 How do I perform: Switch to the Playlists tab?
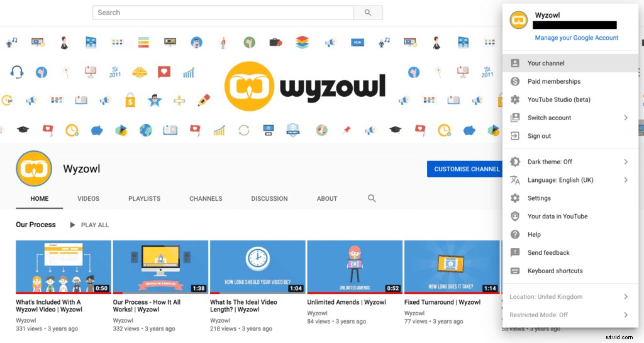click(x=144, y=198)
